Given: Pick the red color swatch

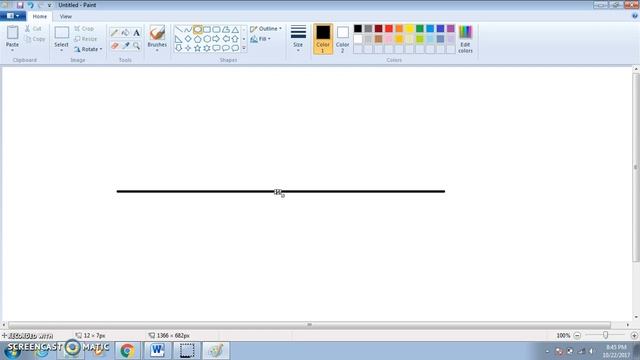Looking at the screenshot, I should tap(389, 28).
